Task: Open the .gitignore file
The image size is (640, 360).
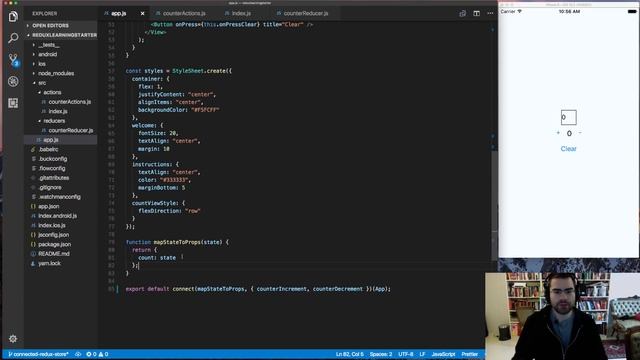Action: [x=50, y=187]
